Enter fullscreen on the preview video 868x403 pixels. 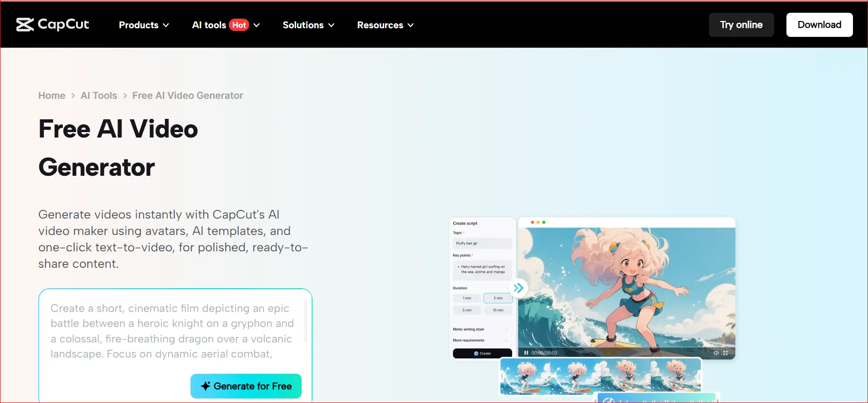coord(725,353)
